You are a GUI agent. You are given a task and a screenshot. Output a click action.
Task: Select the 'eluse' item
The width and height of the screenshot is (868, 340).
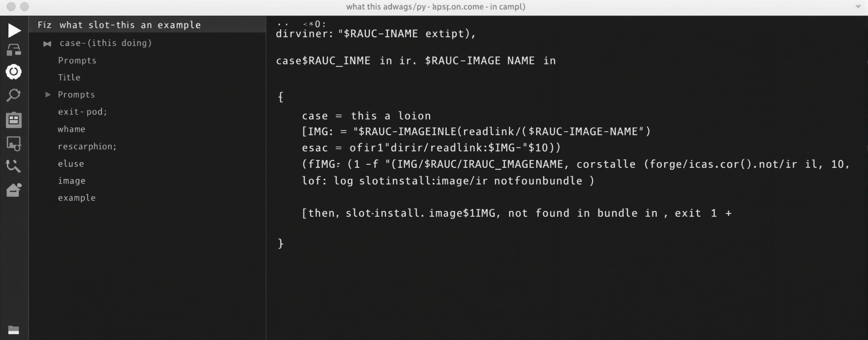pos(71,164)
